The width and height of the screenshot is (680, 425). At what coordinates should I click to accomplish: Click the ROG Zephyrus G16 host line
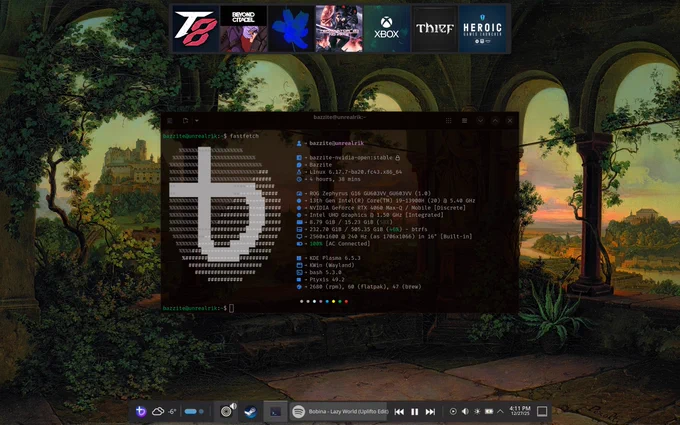363,193
